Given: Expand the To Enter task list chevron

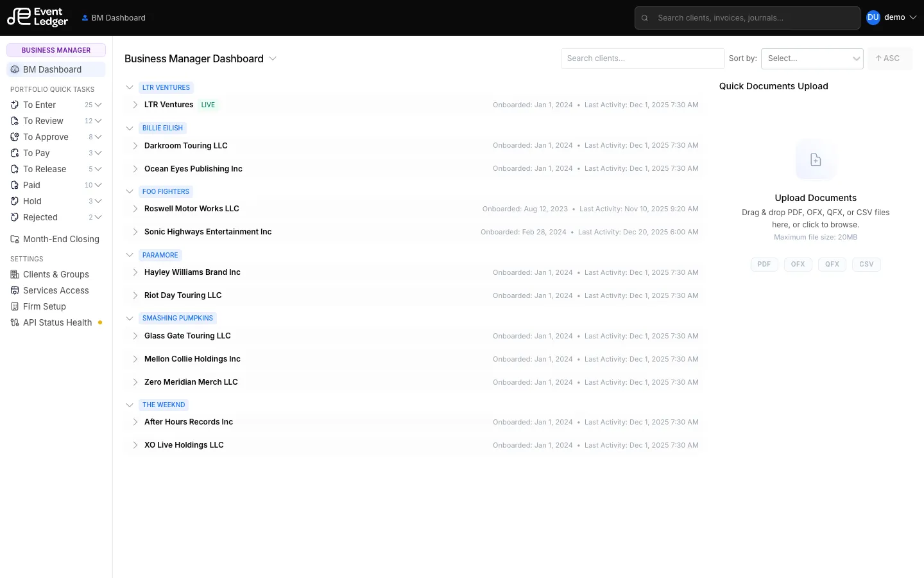Looking at the screenshot, I should pyautogui.click(x=98, y=105).
